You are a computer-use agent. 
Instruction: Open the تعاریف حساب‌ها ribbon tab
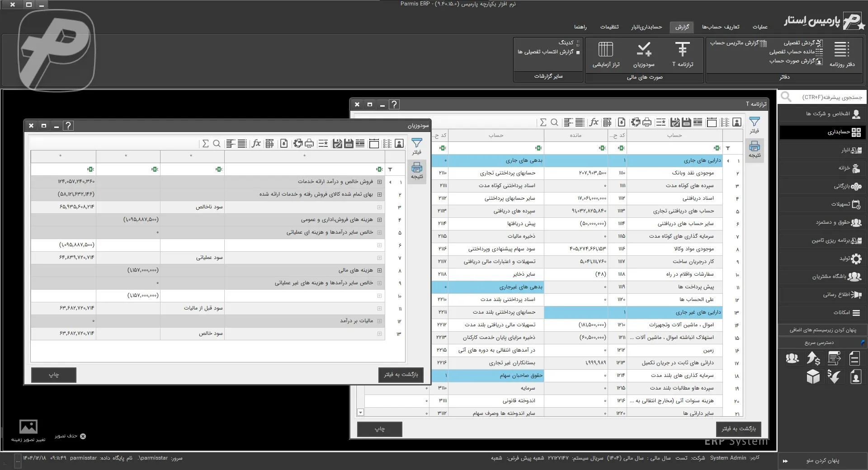721,27
